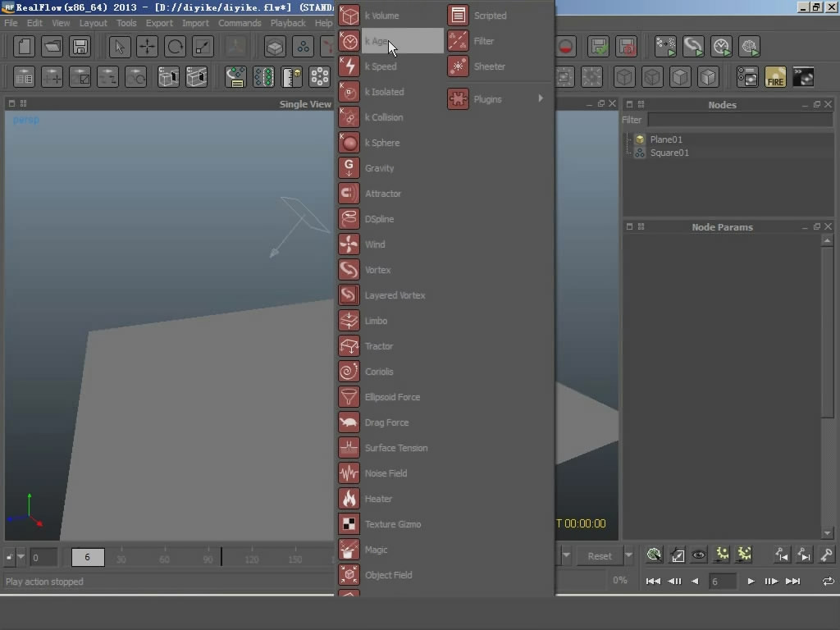
Task: Open the Playback menu
Action: click(288, 23)
